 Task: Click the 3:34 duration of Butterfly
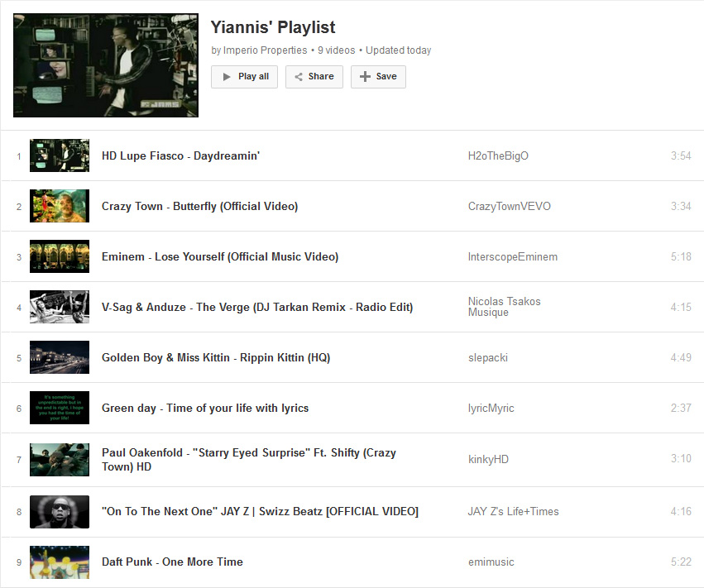(x=681, y=206)
